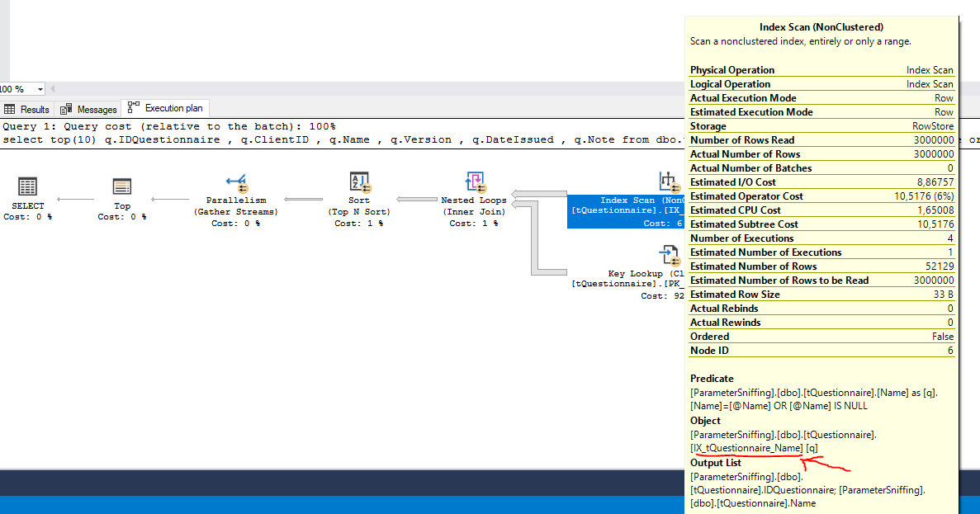Click the Number of Rows Read row
Image resolution: width=980 pixels, height=514 pixels.
[x=821, y=140]
